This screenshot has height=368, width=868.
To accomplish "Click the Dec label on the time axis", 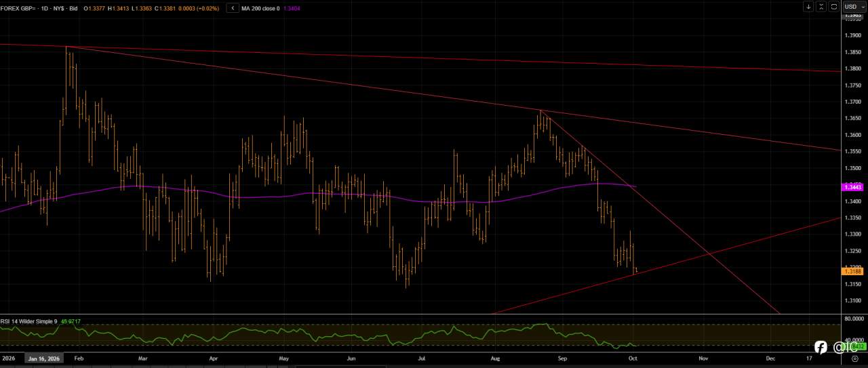I will tap(770, 357).
